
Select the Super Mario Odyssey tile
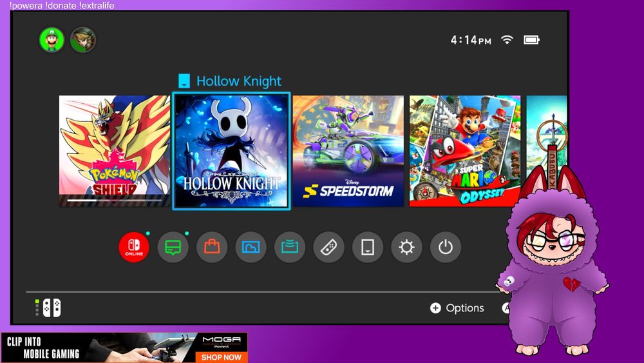pos(465,151)
